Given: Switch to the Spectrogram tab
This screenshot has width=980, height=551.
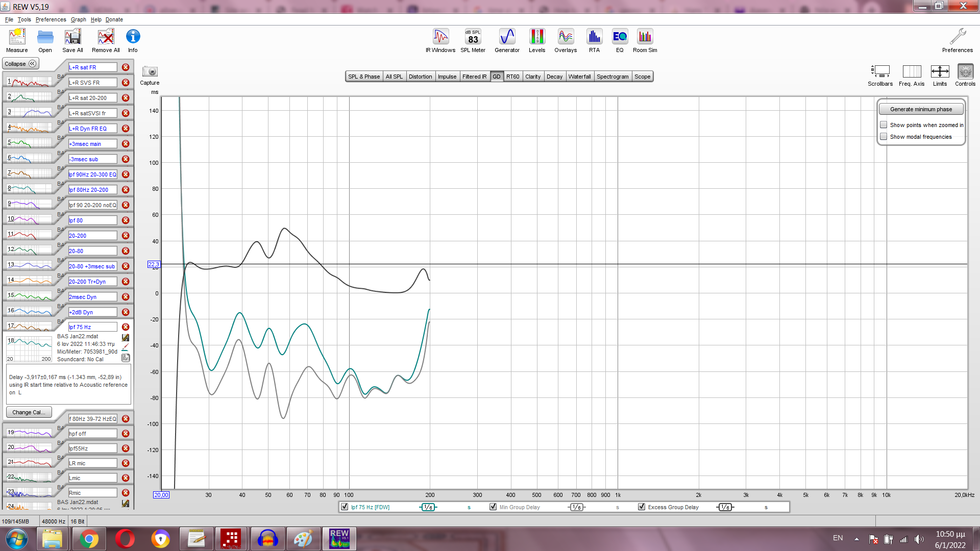Looking at the screenshot, I should (x=612, y=77).
